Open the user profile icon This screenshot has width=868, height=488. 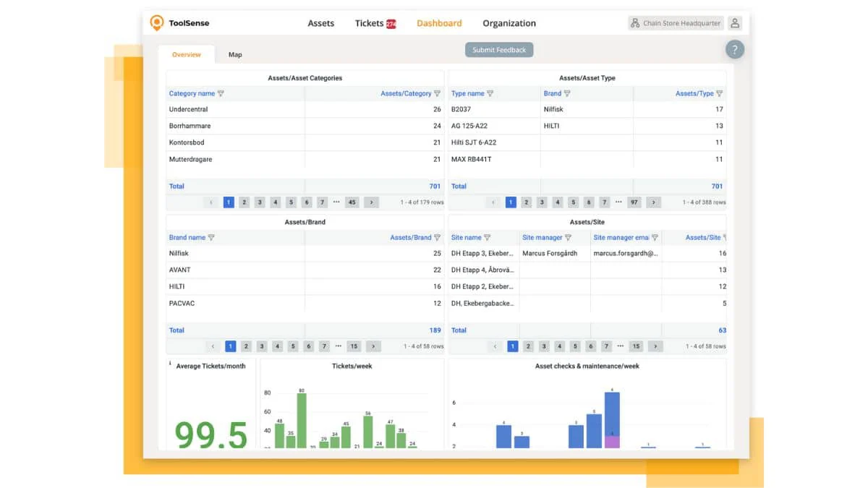735,23
